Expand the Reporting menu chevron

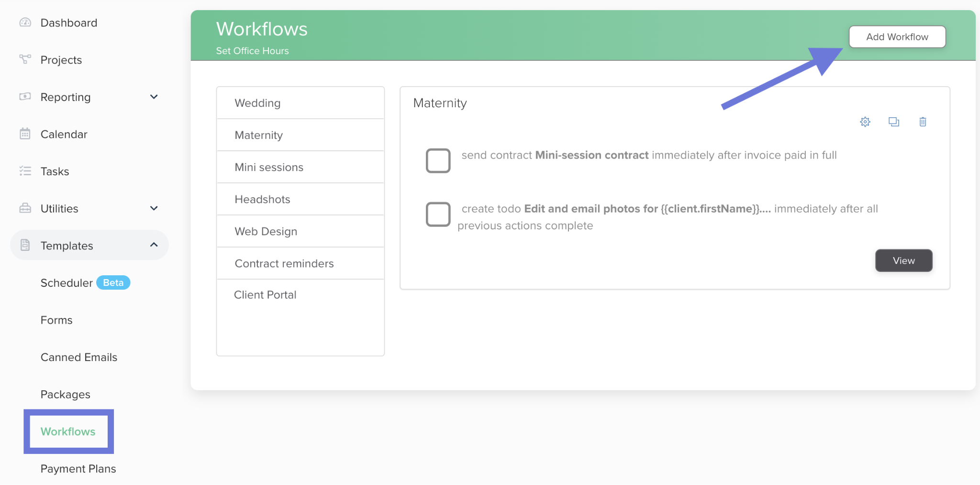[154, 97]
